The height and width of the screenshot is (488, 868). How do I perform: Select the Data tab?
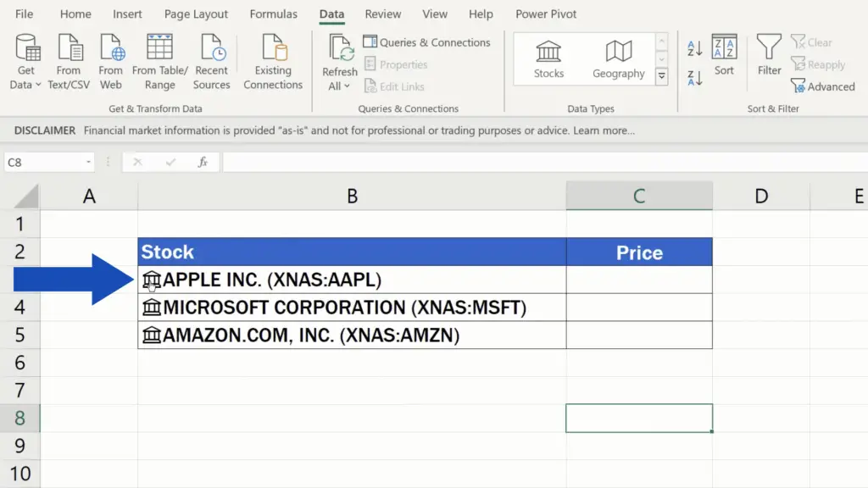click(331, 14)
